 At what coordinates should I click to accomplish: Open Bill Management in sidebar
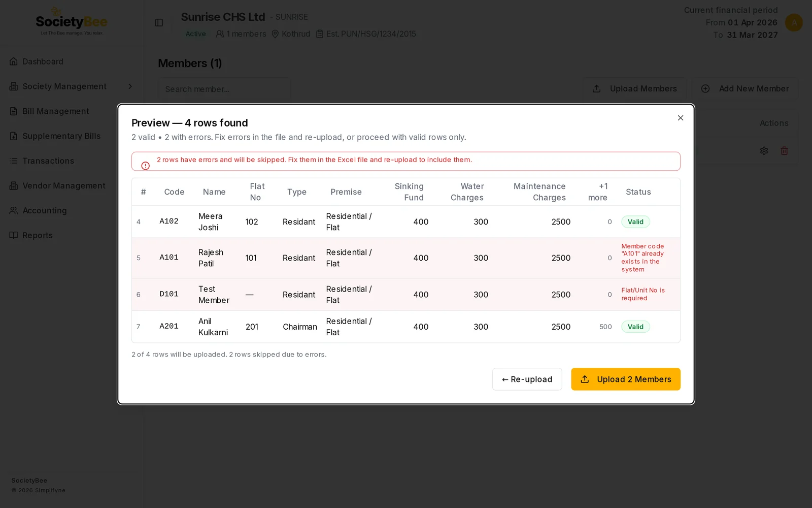tap(49, 111)
